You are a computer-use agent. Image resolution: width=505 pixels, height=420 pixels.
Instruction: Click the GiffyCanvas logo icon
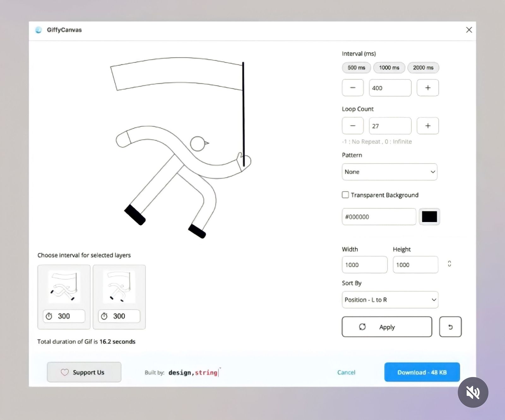[x=39, y=30]
